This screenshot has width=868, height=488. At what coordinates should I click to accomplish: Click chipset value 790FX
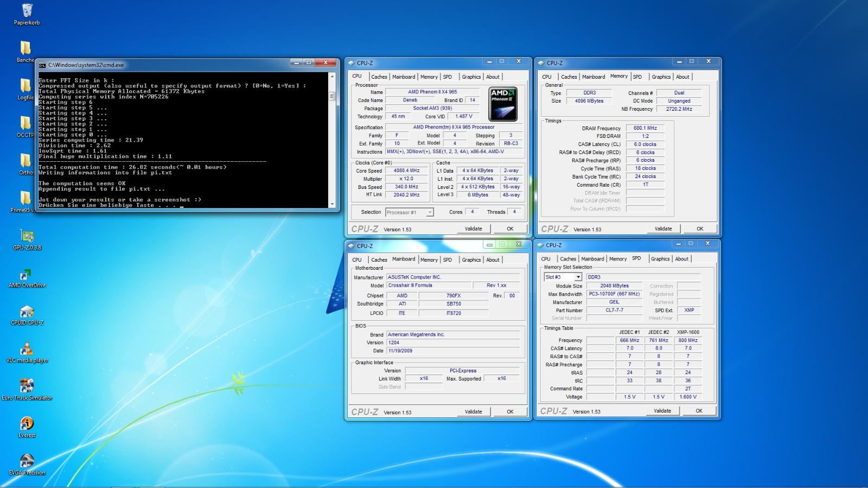click(x=454, y=295)
